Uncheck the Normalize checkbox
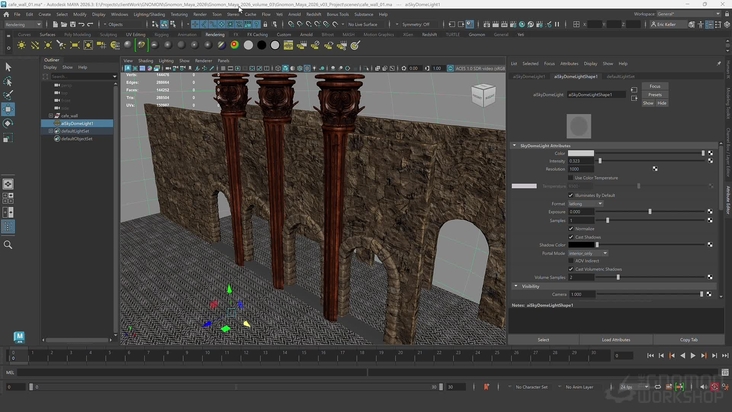 (571, 228)
